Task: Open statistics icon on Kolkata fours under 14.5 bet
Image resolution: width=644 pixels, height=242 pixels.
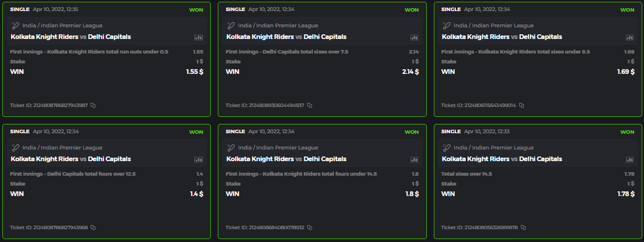Action: 414,159
